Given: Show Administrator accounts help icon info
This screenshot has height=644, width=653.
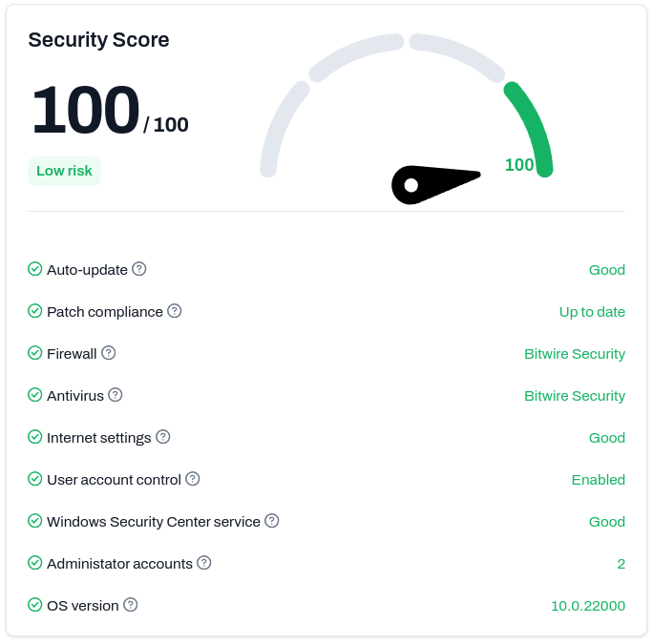Looking at the screenshot, I should [x=204, y=563].
